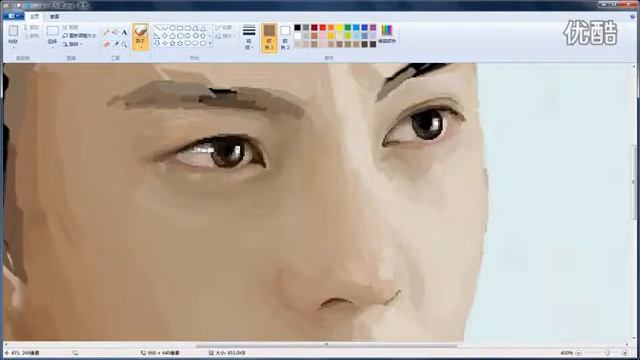Select the Magnifier tool
This screenshot has height=360, width=640.
[124, 44]
